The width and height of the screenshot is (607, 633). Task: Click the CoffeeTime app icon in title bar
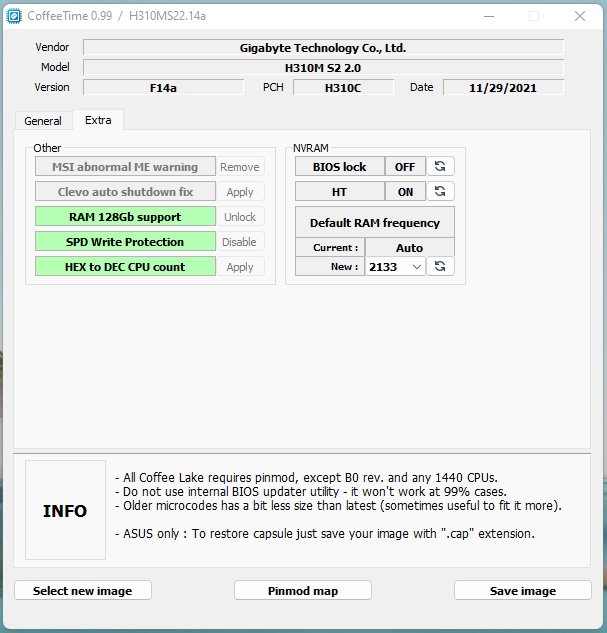coord(14,16)
